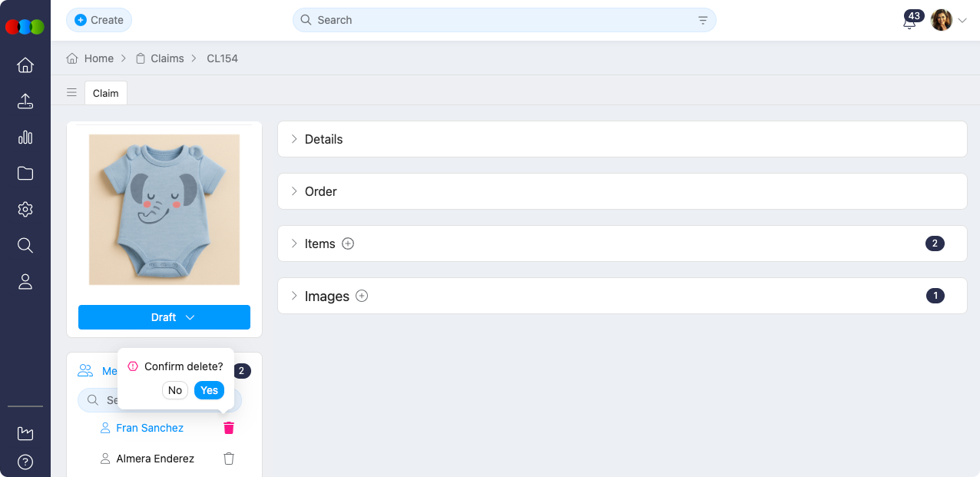Click the search filter icon
980x477 pixels.
pos(703,21)
